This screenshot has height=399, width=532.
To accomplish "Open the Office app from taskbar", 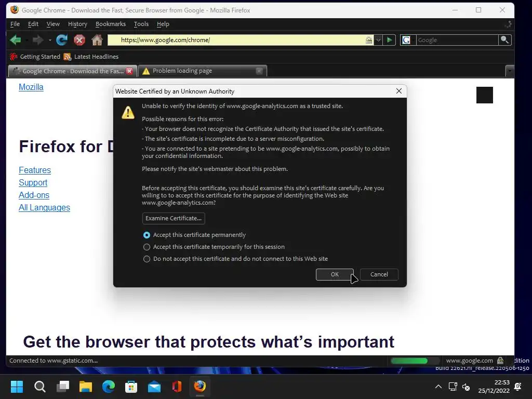I will coord(177,387).
